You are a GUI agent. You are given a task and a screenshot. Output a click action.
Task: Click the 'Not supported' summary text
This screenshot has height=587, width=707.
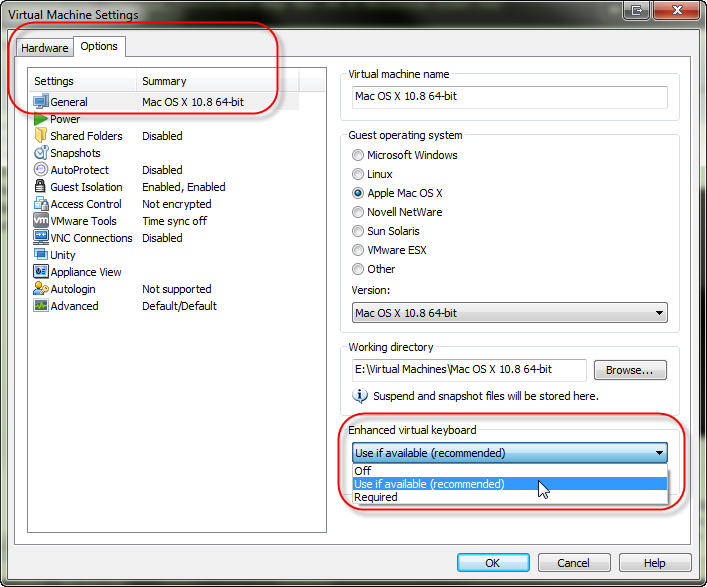tap(177, 289)
